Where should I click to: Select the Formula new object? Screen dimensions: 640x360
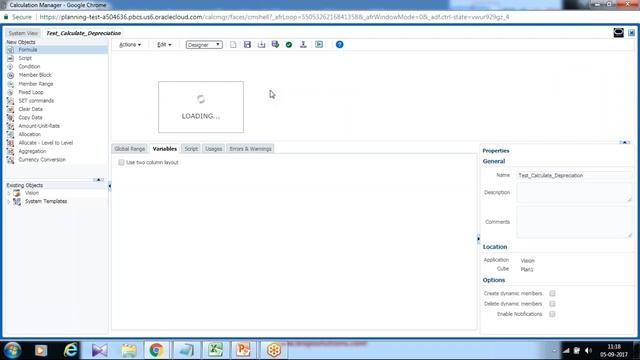tap(28, 50)
